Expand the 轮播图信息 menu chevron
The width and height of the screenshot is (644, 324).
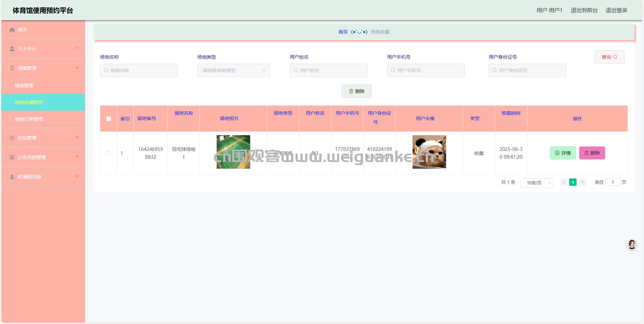click(x=77, y=176)
